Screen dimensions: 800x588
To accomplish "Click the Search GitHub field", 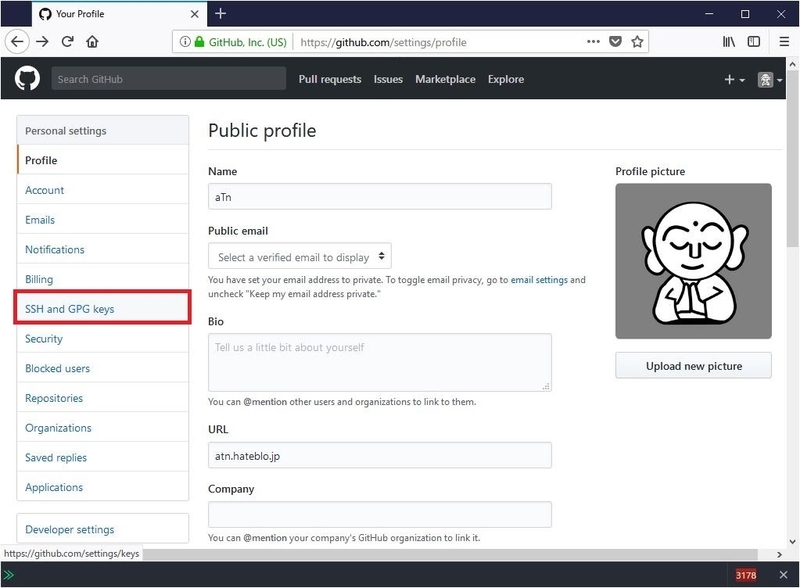I will tap(165, 79).
